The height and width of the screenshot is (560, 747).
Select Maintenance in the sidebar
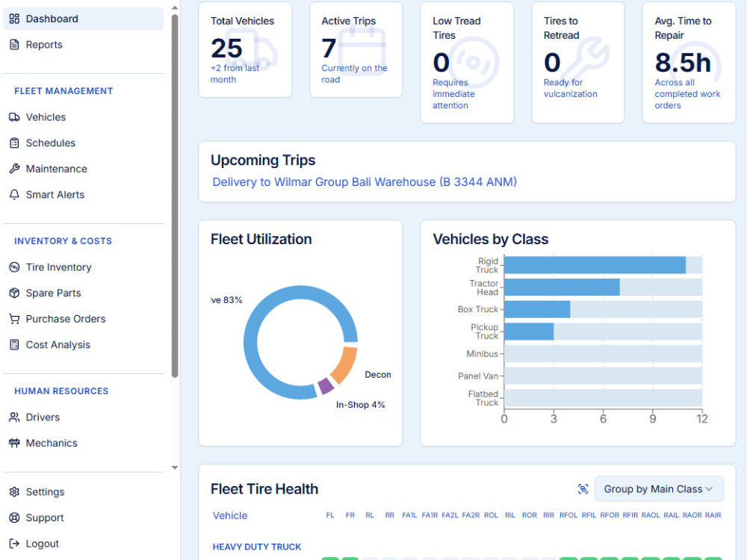coord(83,169)
